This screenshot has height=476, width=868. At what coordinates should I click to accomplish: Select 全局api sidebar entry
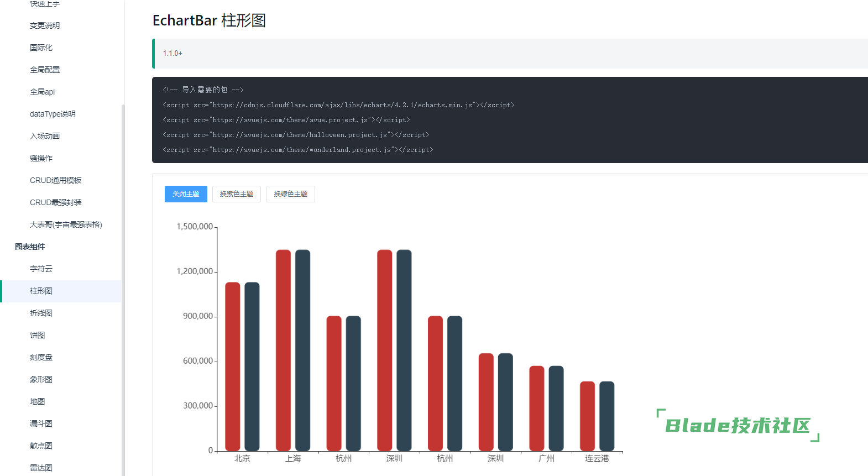(x=43, y=92)
